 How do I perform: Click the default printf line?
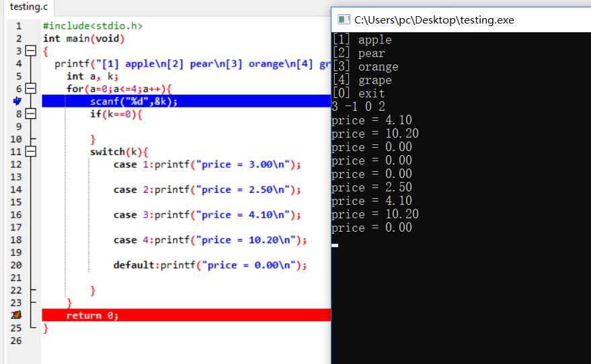(210, 265)
